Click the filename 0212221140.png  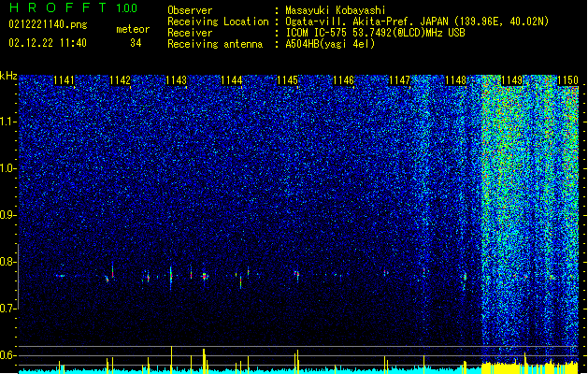coord(48,25)
